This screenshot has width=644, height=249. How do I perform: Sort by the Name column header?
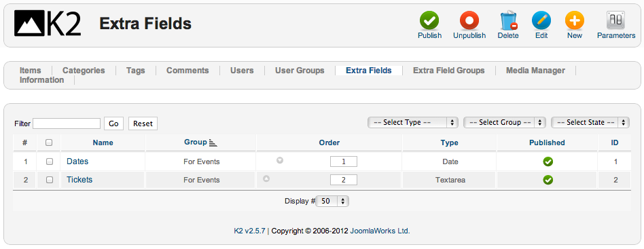pyautogui.click(x=103, y=142)
